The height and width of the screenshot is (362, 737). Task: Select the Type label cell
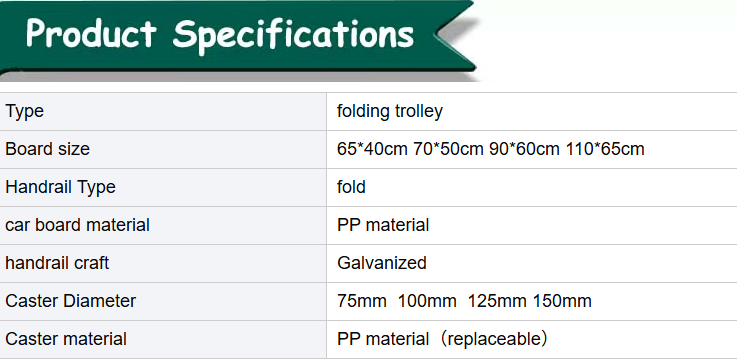pyautogui.click(x=163, y=111)
